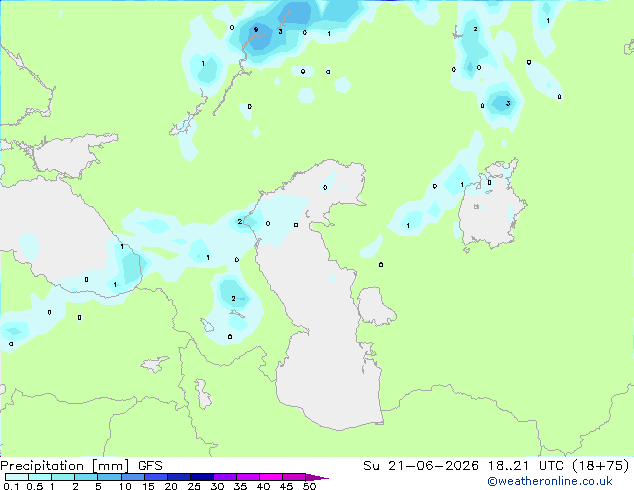The width and height of the screenshot is (634, 490).
Task: Select the 20–25 mm legend color swatch
Action: [x=179, y=477]
